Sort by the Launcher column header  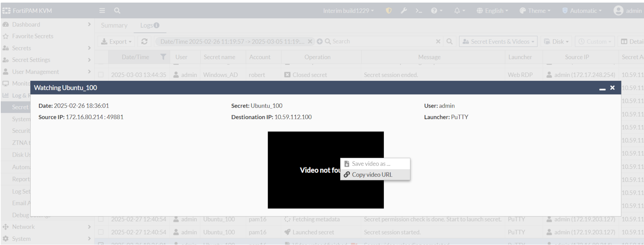coord(520,57)
